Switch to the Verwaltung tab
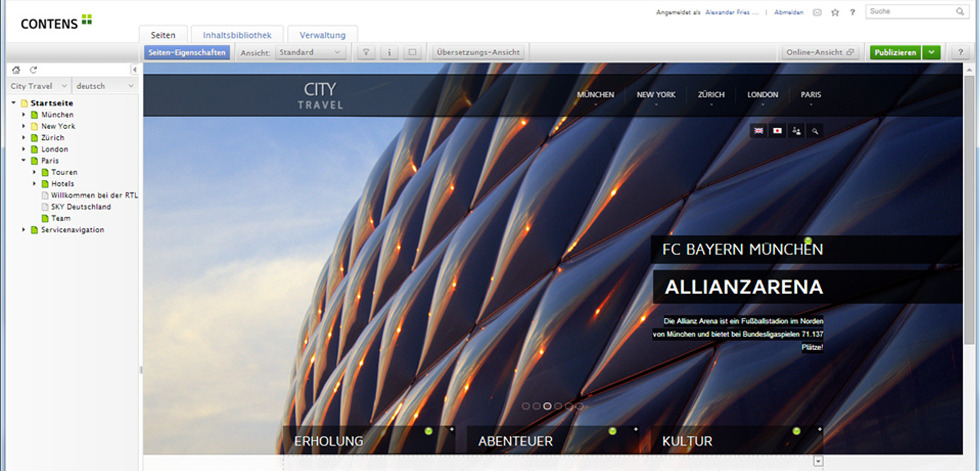This screenshot has width=980, height=471. click(x=322, y=35)
